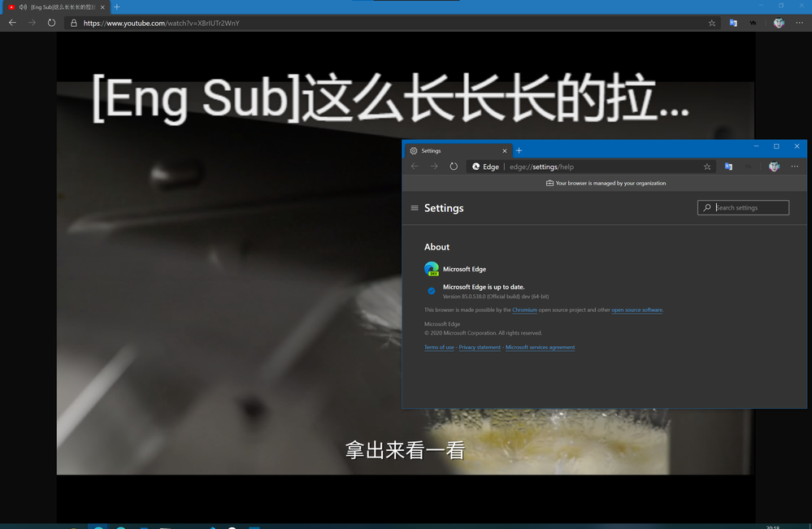Screen dimensions: 812x529
Task: Click the managed by your organization notice
Action: tap(606, 183)
